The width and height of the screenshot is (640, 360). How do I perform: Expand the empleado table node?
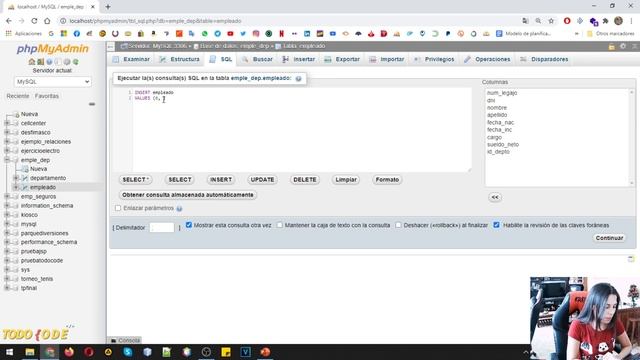[x=16, y=187]
